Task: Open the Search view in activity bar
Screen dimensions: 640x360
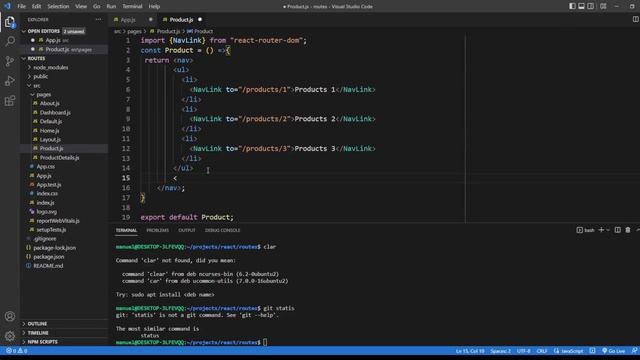Action: 10,41
